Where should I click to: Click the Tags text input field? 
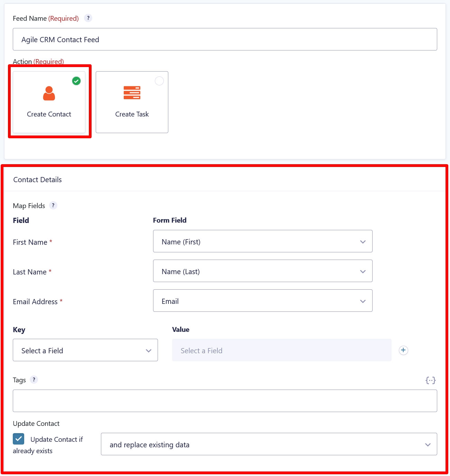click(x=225, y=401)
